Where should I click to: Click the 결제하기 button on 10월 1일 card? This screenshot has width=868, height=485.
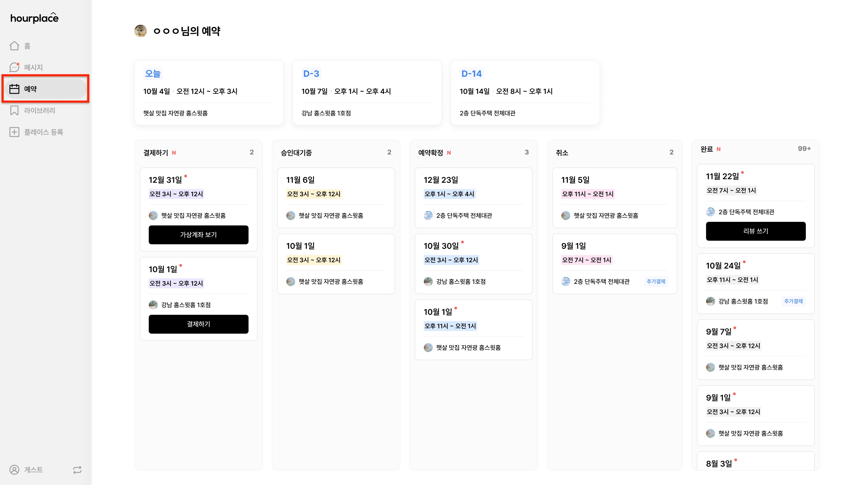tap(198, 324)
